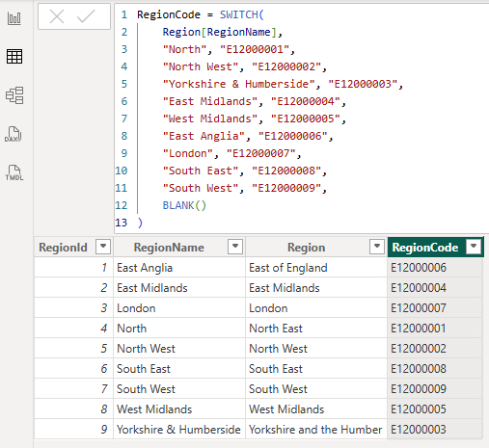
Task: Select the E12000001 RegionCode cell
Action: tap(435, 329)
